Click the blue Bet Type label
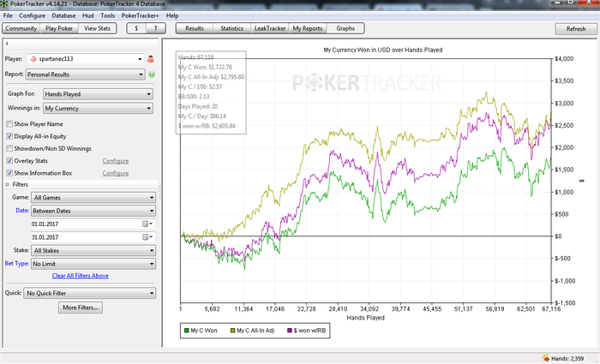600x364 pixels. (17, 264)
